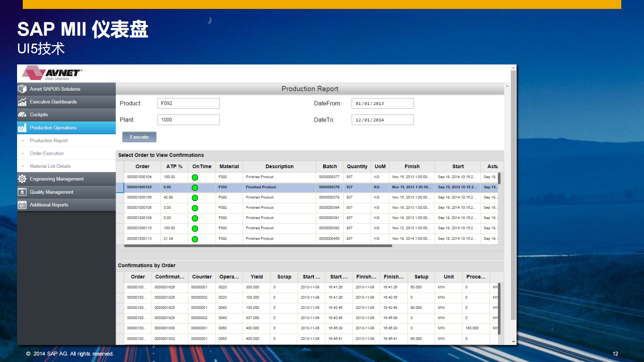Click the DateFrom input field

click(383, 103)
